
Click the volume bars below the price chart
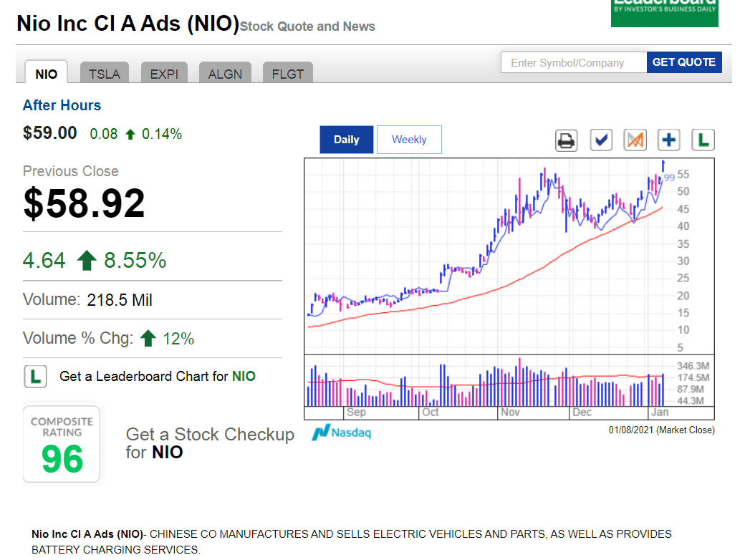509,381
